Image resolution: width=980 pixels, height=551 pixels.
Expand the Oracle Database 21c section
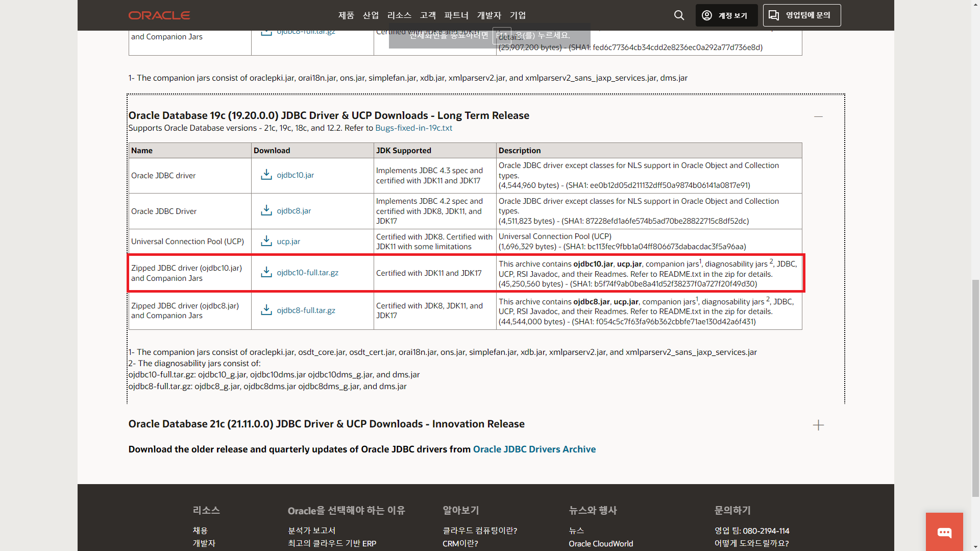[x=818, y=425]
